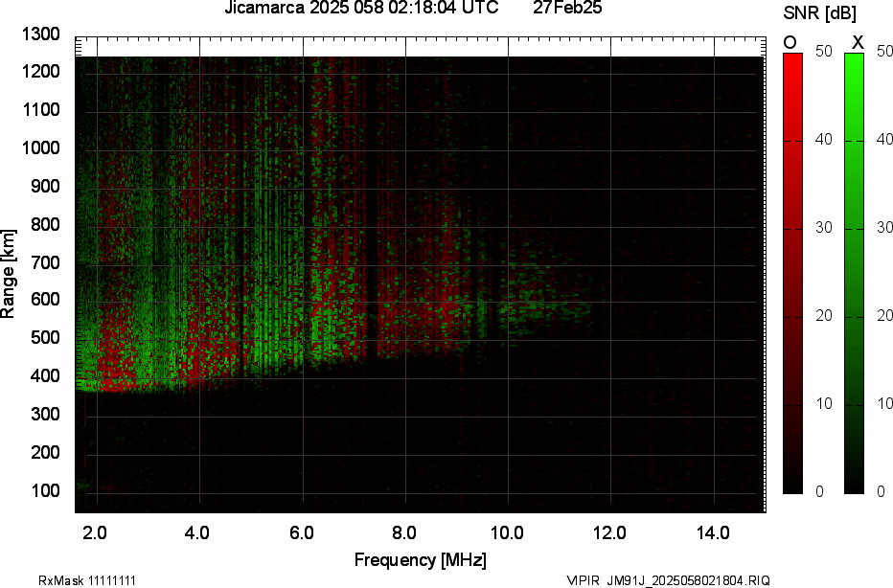Click the 700 range tick label

[x=44, y=262]
